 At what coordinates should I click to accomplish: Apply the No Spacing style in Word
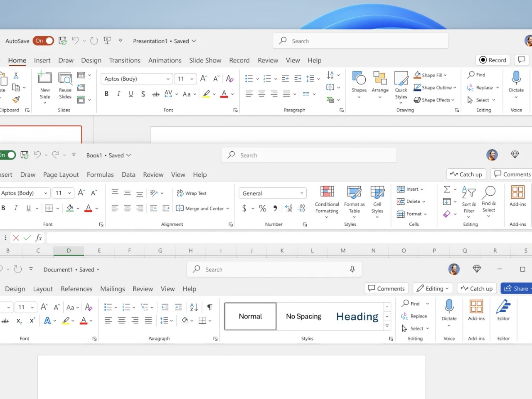pyautogui.click(x=303, y=316)
